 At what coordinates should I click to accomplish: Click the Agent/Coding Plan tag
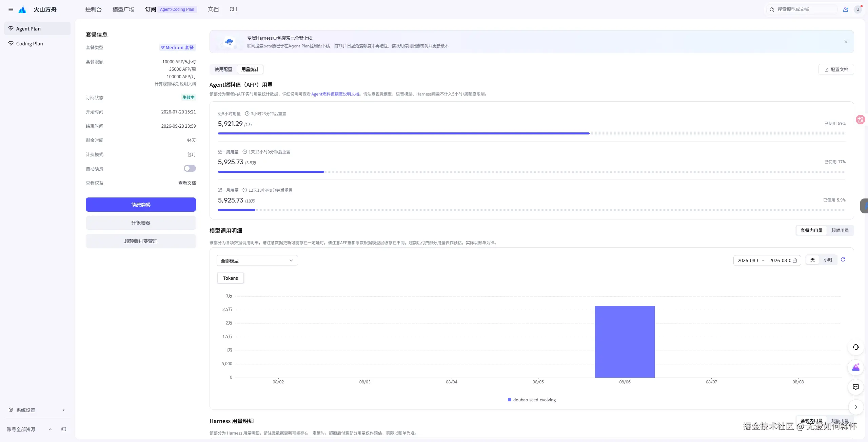[177, 9]
